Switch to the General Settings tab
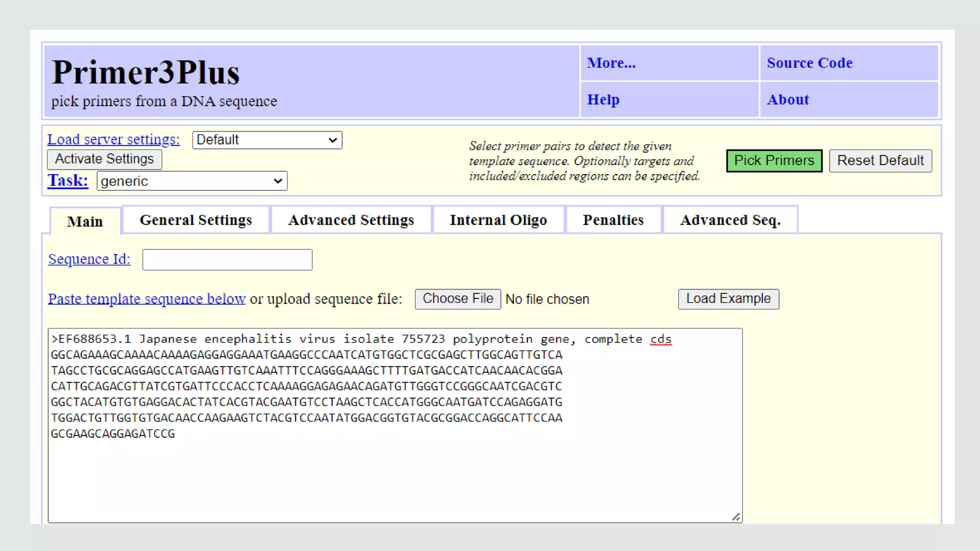Image resolution: width=980 pixels, height=551 pixels. (196, 220)
